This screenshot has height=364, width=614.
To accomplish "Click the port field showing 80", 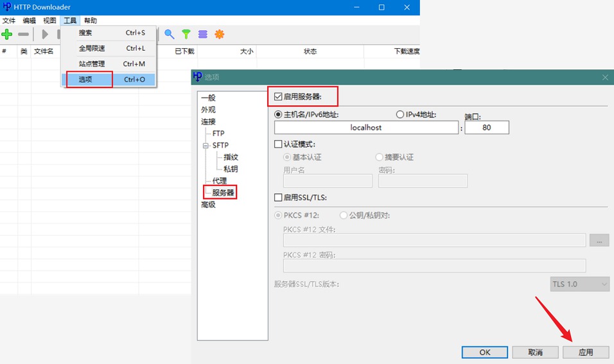I will point(487,128).
